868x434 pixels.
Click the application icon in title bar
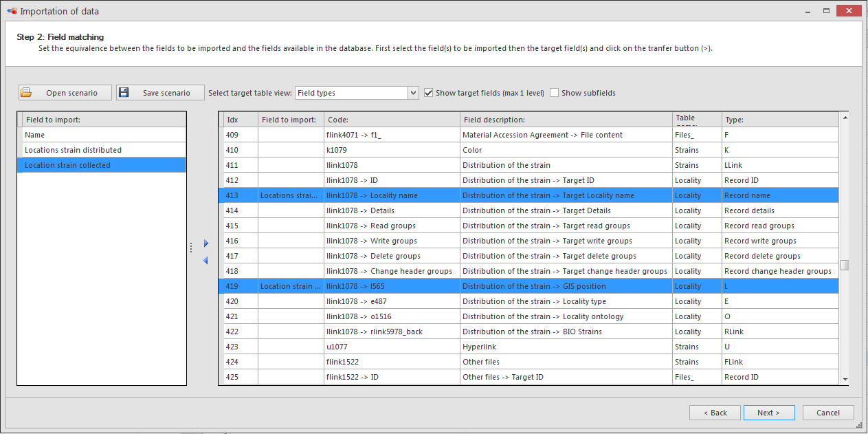(x=11, y=11)
